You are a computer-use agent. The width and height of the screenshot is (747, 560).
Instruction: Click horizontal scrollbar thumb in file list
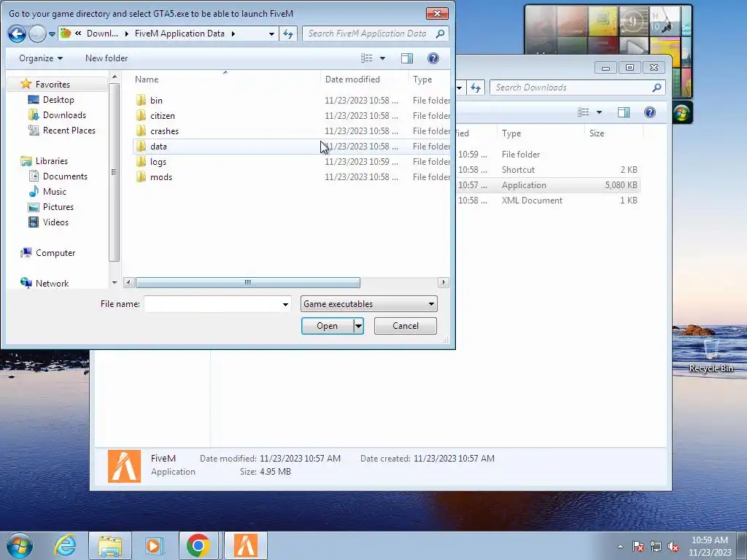click(x=248, y=282)
